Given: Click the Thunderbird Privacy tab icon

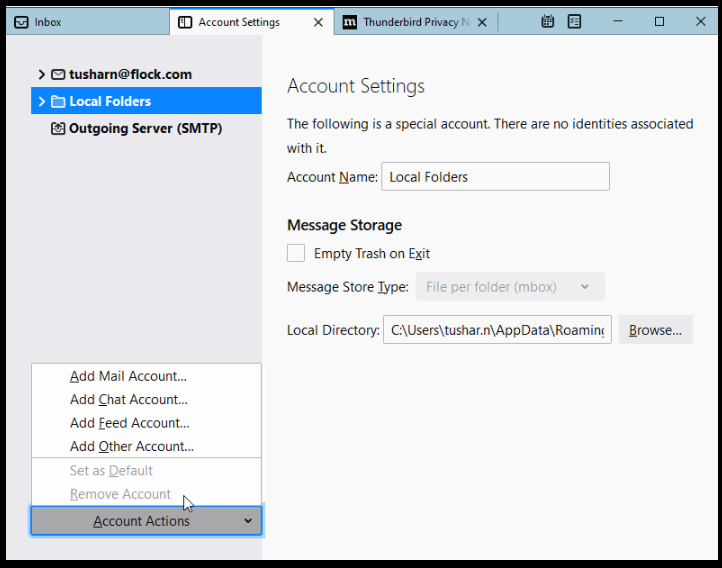Looking at the screenshot, I should pos(349,22).
